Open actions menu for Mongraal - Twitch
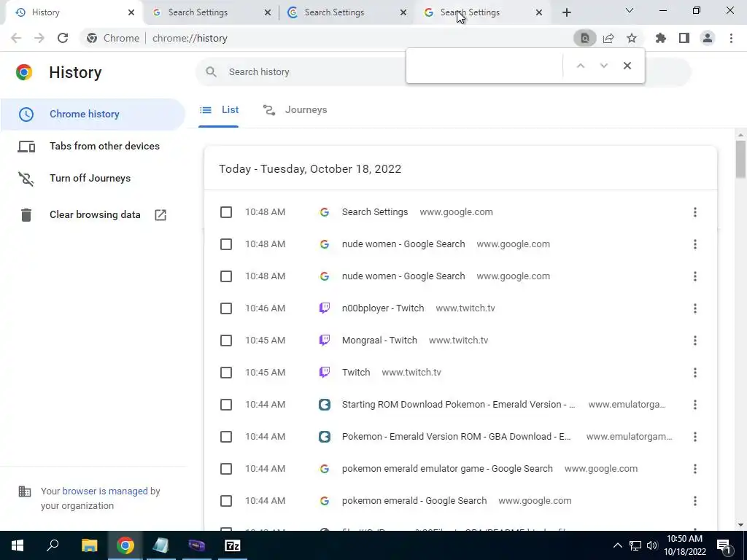747x560 pixels. [x=695, y=341]
